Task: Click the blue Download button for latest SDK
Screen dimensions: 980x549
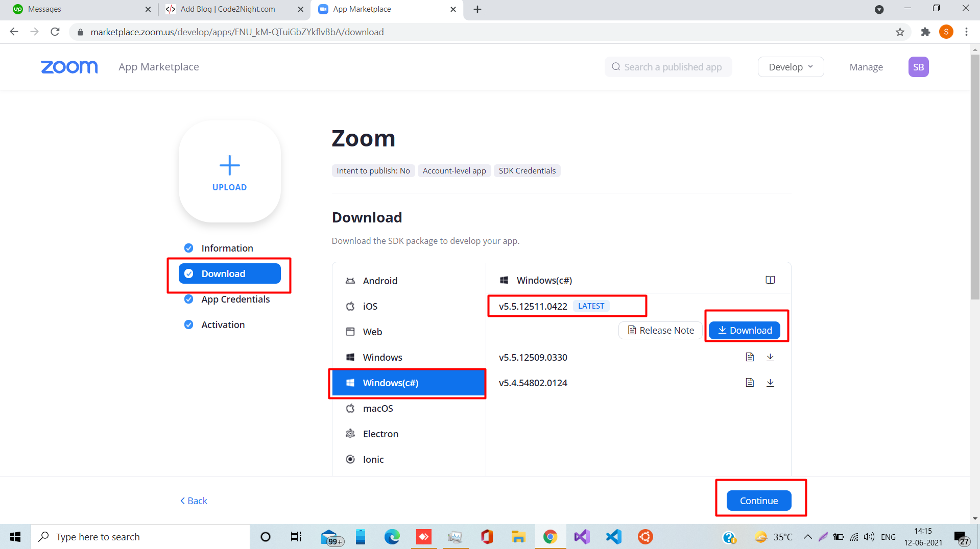Action: tap(744, 330)
